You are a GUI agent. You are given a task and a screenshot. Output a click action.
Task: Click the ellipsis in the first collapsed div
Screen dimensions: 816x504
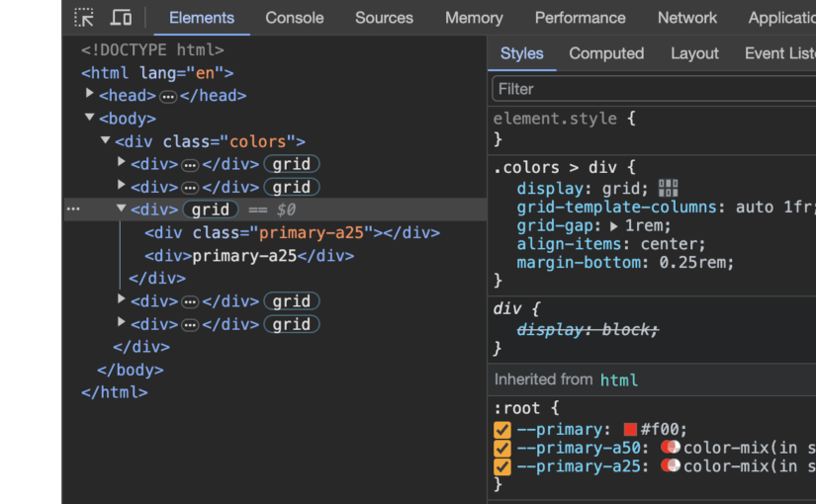190,164
